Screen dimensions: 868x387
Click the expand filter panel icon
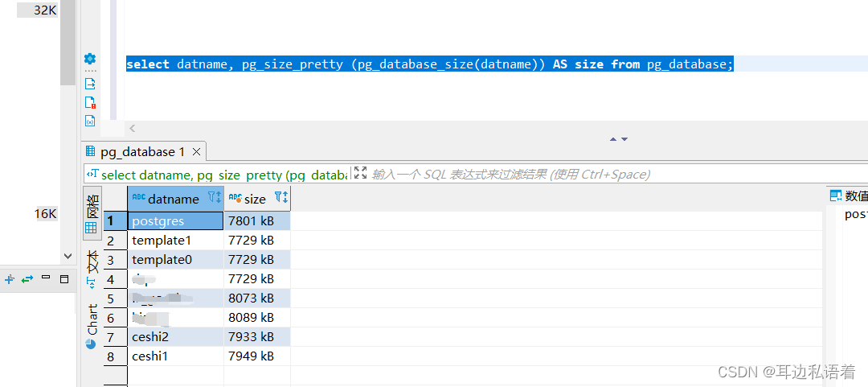pos(360,173)
